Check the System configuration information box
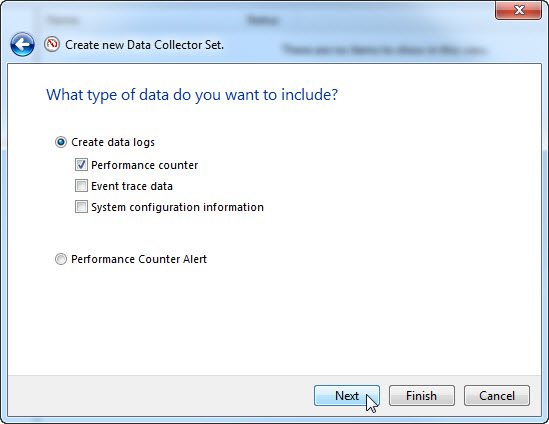 [x=81, y=207]
